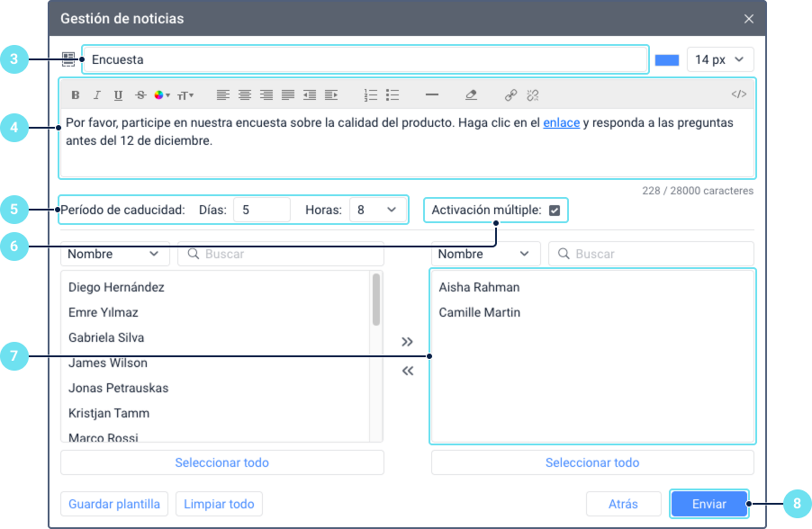
Task: Move selected users right with double arrow
Action: [x=408, y=342]
